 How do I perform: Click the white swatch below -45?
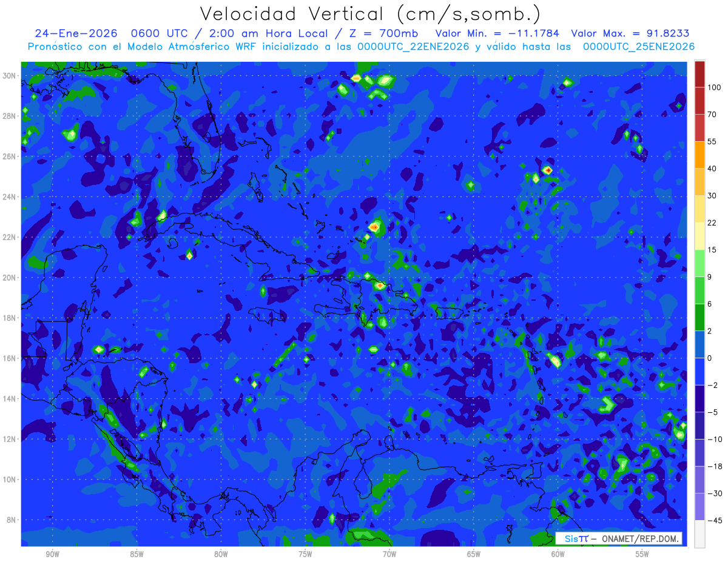[x=699, y=534]
